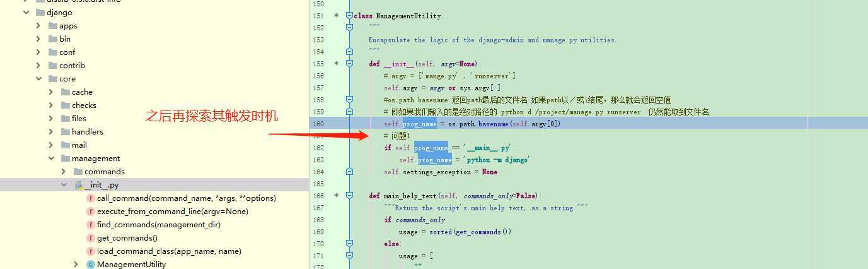Fold the comment block at line 158
The height and width of the screenshot is (269, 868).
349,99
